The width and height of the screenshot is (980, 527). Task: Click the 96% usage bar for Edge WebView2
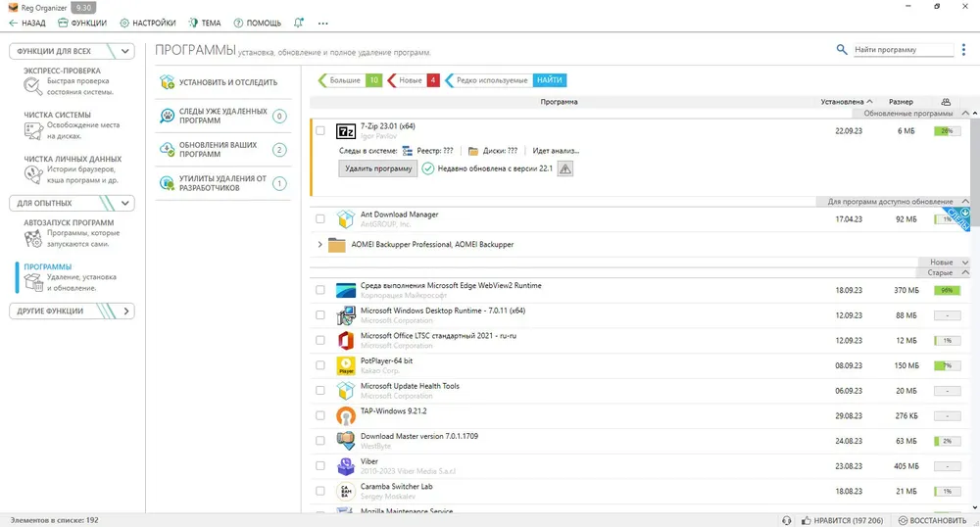947,290
